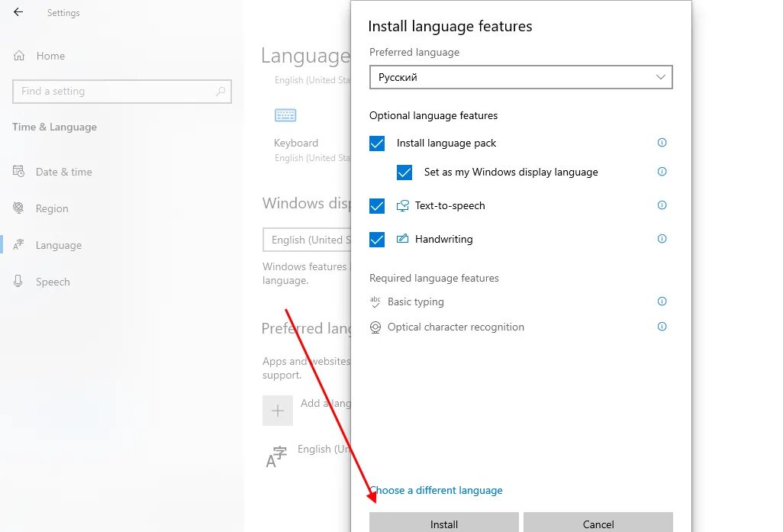Click the Basic typing label
The image size is (783, 532).
[416, 301]
